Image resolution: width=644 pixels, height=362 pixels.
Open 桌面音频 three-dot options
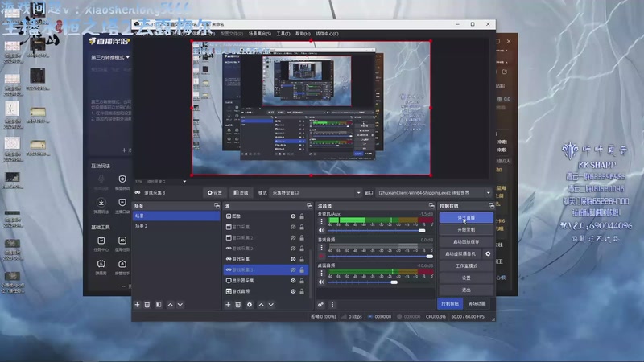tap(321, 274)
